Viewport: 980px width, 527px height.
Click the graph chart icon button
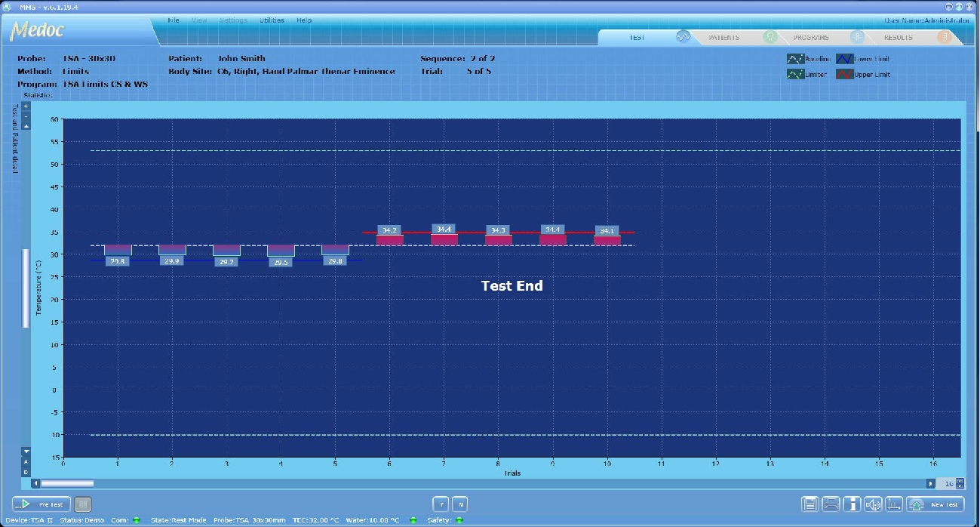tap(895, 504)
